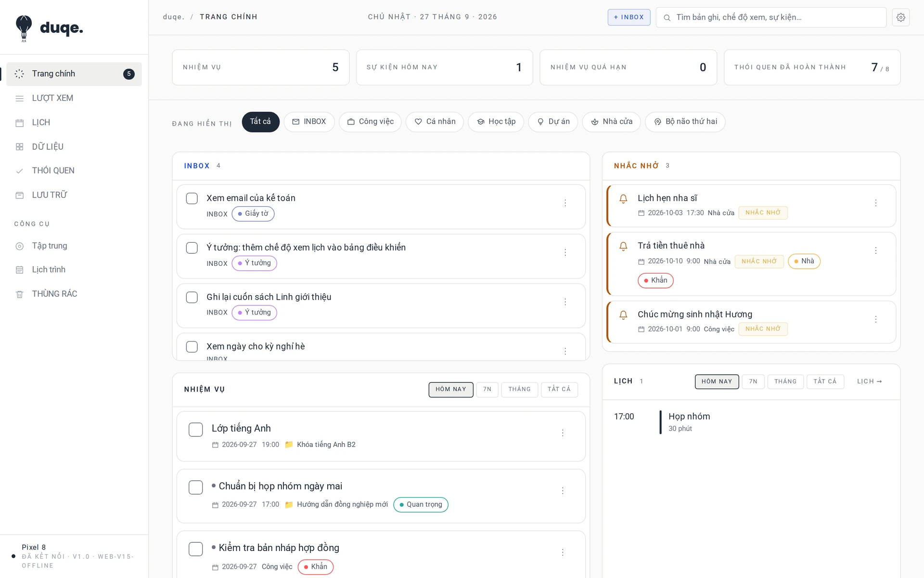Focus the Tìm bản ghi search field
The image size is (924, 578).
pos(771,17)
